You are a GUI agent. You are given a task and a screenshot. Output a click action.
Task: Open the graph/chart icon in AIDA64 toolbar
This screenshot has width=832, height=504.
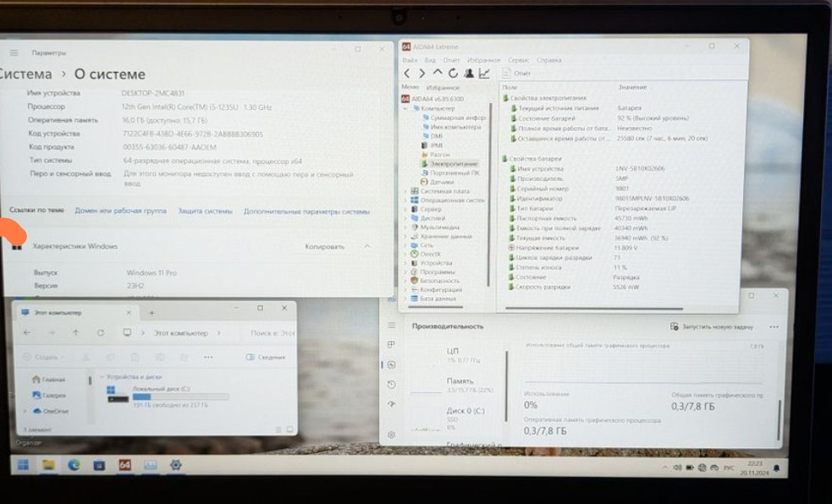tap(485, 72)
